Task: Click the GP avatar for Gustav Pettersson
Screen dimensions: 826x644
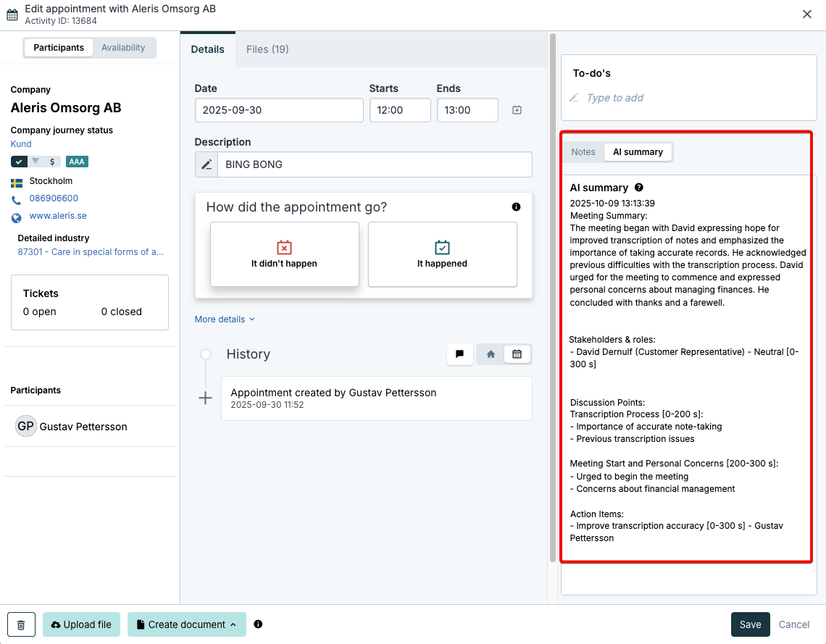Action: click(x=25, y=426)
